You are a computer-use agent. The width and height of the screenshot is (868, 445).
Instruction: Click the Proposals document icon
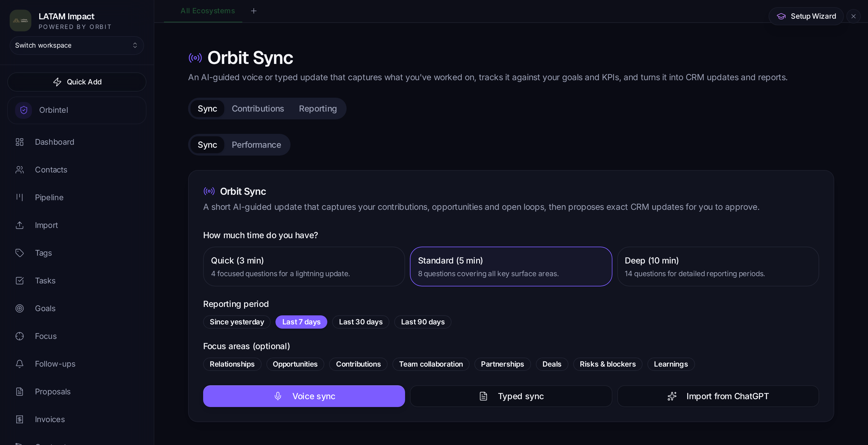(20, 392)
